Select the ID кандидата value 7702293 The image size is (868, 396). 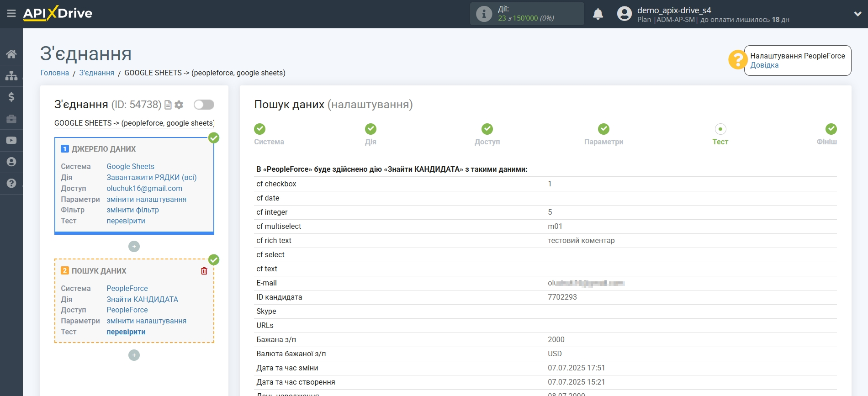coord(562,297)
